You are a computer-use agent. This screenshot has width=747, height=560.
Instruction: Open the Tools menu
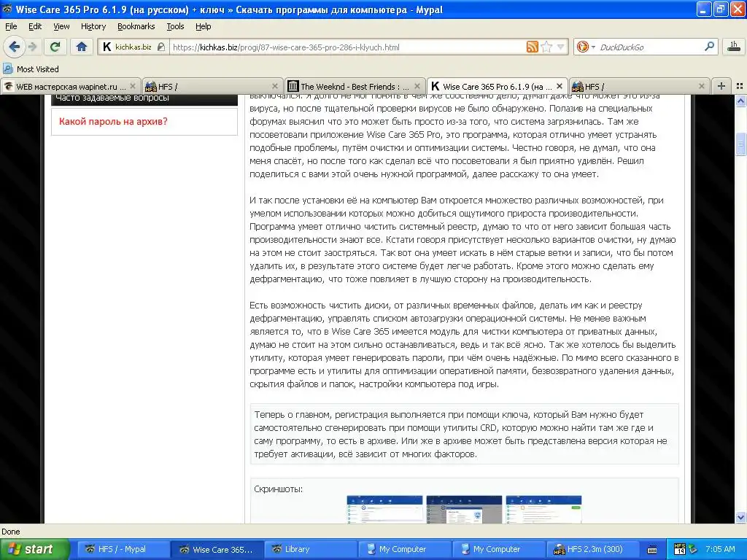click(x=175, y=26)
